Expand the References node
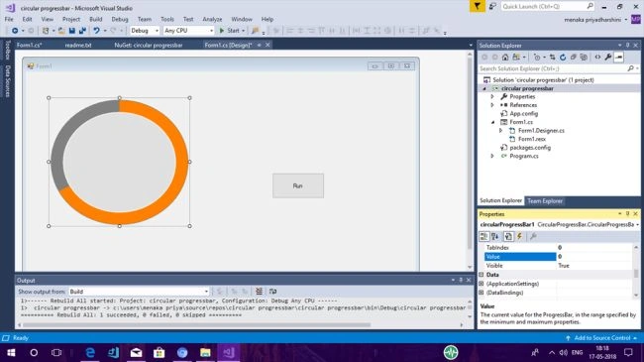The height and width of the screenshot is (362, 644). [x=492, y=105]
